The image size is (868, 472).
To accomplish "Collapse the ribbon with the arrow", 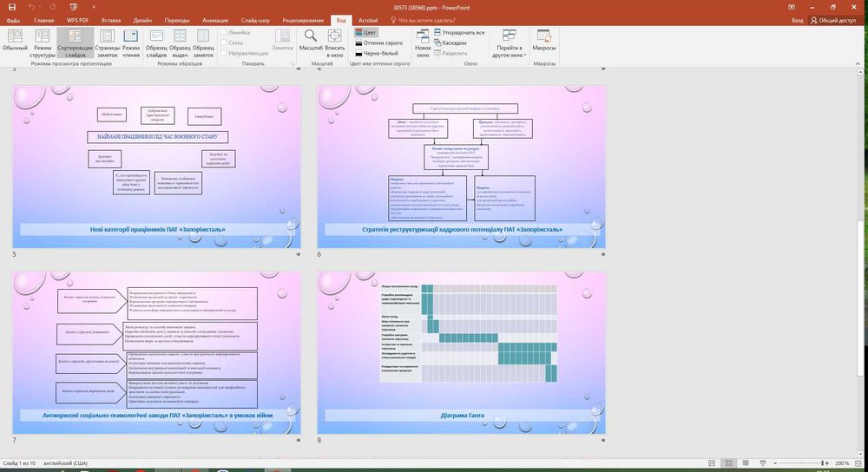I will click(x=858, y=64).
